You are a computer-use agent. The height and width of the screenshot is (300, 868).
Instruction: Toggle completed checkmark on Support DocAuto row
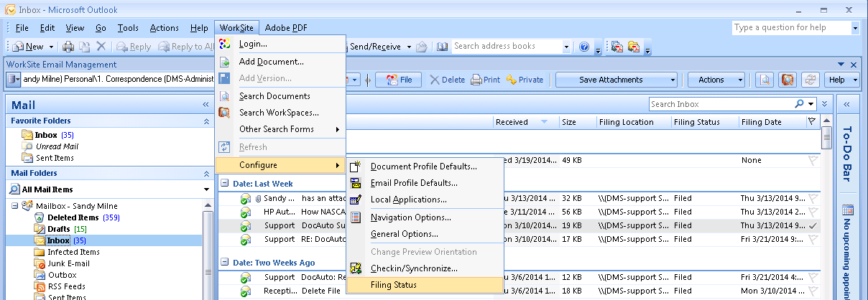click(x=813, y=225)
